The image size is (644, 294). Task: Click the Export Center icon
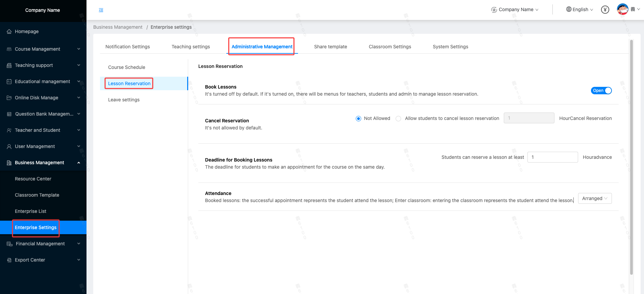click(9, 260)
